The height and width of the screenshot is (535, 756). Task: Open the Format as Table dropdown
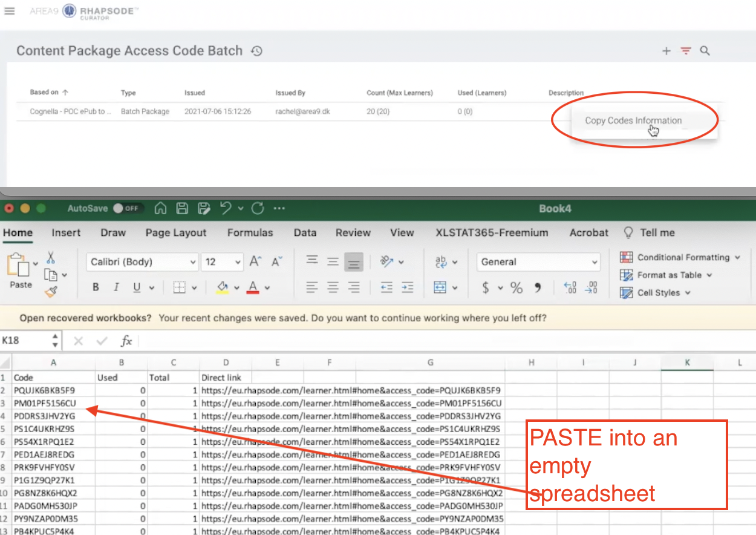coord(666,275)
